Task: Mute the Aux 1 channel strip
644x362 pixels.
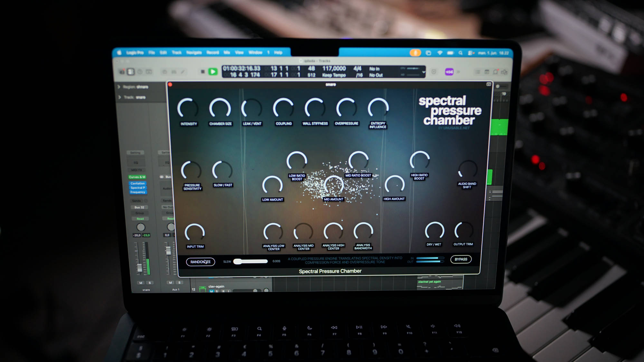Action: click(x=170, y=283)
